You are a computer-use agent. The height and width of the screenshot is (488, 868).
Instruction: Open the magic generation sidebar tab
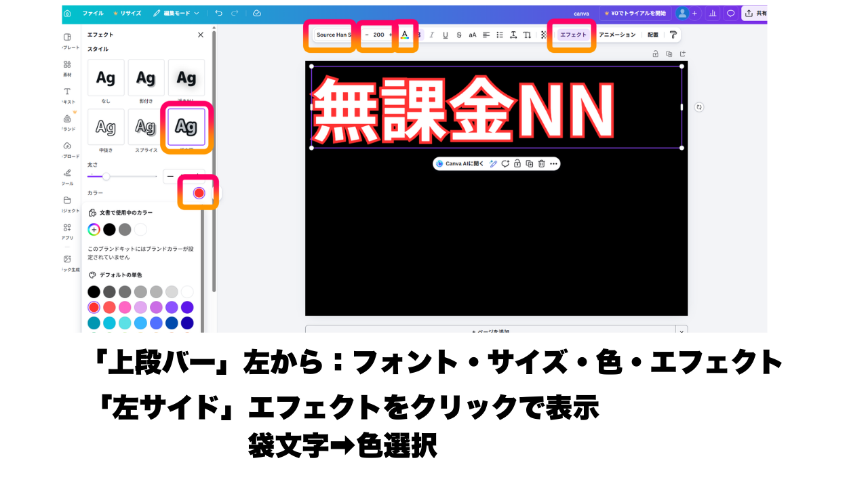click(67, 263)
